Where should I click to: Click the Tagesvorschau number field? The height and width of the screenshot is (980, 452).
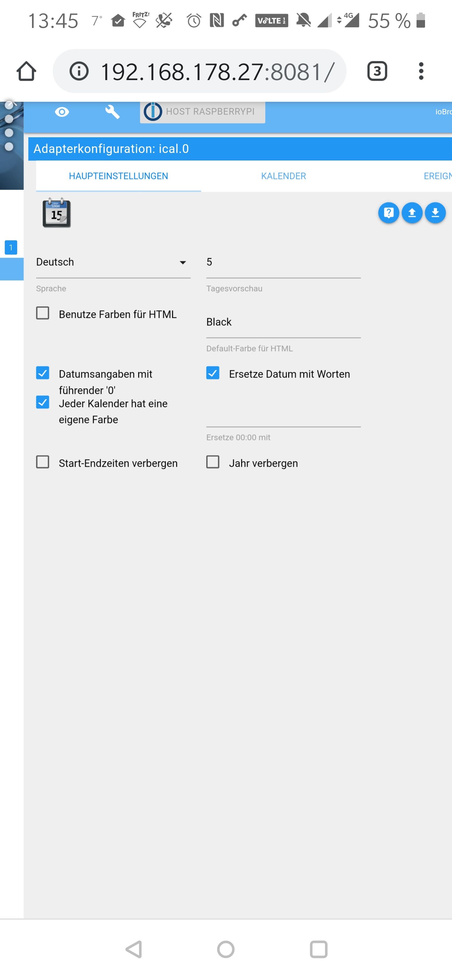(283, 262)
